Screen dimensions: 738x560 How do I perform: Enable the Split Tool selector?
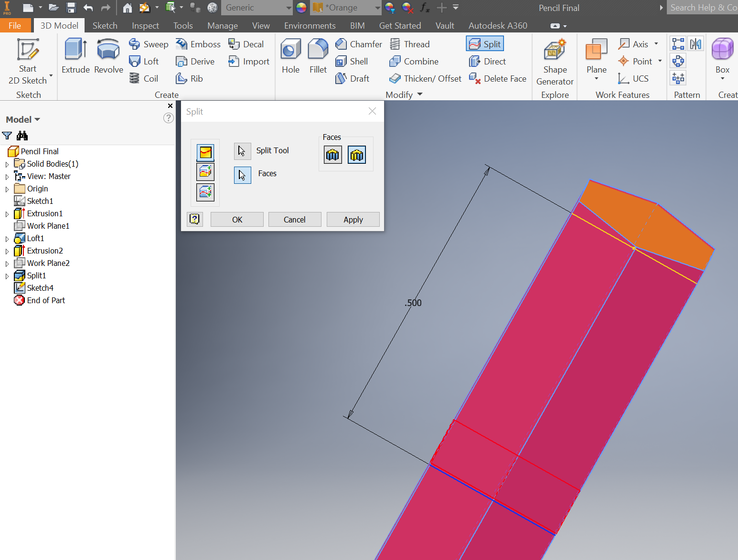[x=242, y=151]
